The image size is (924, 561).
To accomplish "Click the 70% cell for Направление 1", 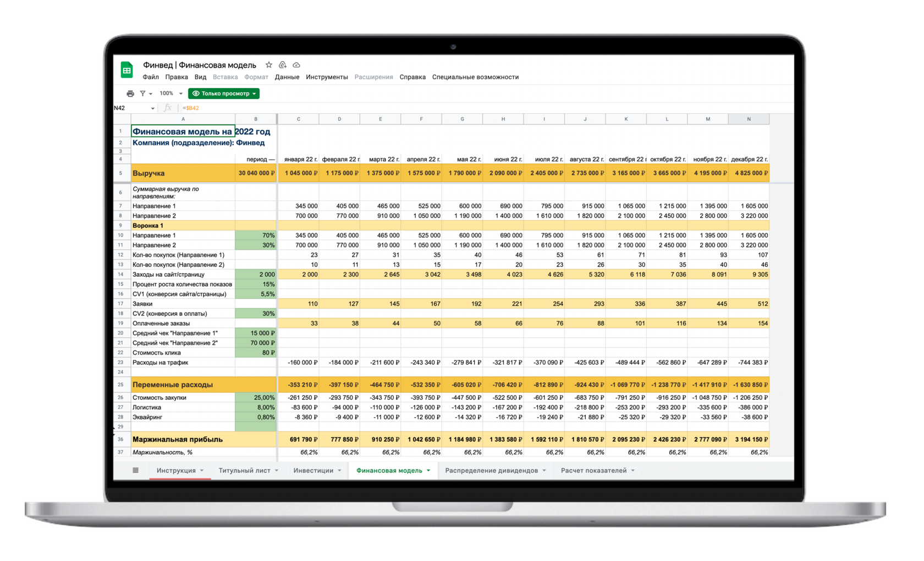I will 256,235.
